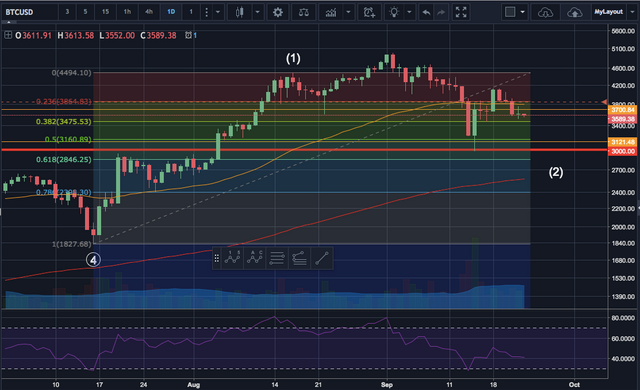The width and height of the screenshot is (640, 390).
Task: Collapse pane using small arrow under BTCUSD
Action: click(x=9, y=22)
